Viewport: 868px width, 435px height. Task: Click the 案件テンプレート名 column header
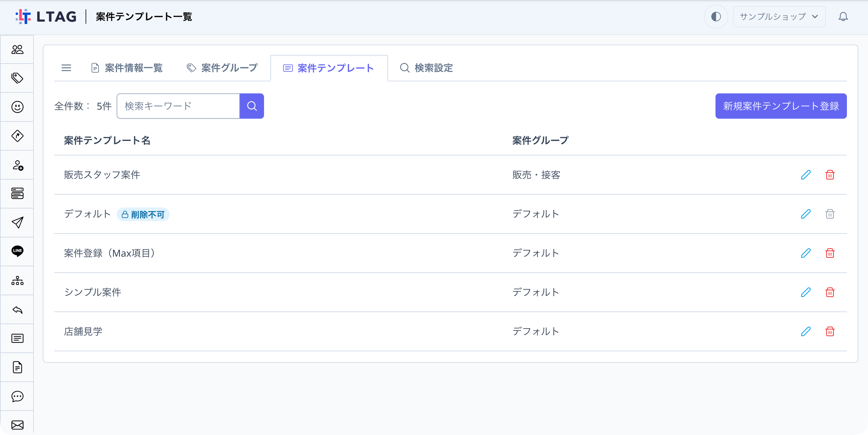click(107, 140)
